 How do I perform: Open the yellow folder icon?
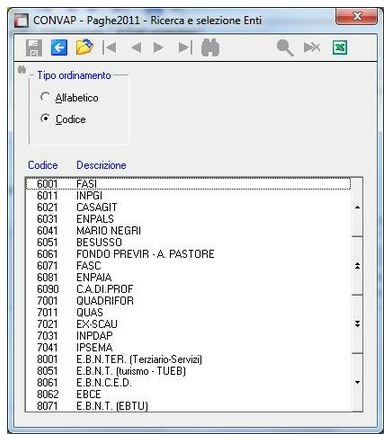pos(84,47)
